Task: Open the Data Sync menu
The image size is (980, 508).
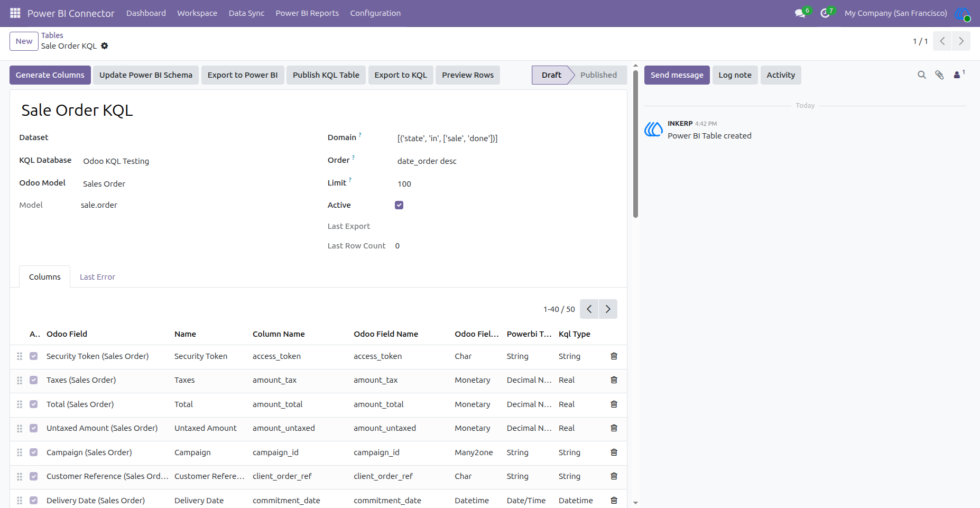Action: pyautogui.click(x=246, y=13)
